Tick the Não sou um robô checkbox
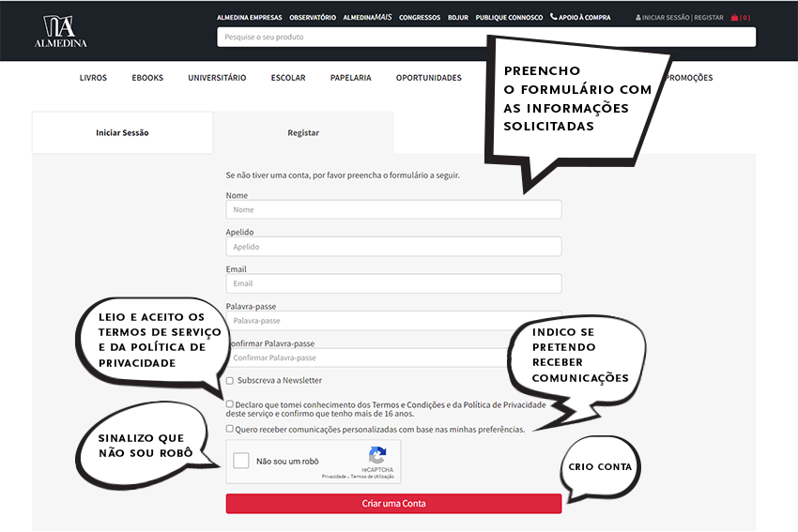The image size is (798, 532). [x=241, y=461]
